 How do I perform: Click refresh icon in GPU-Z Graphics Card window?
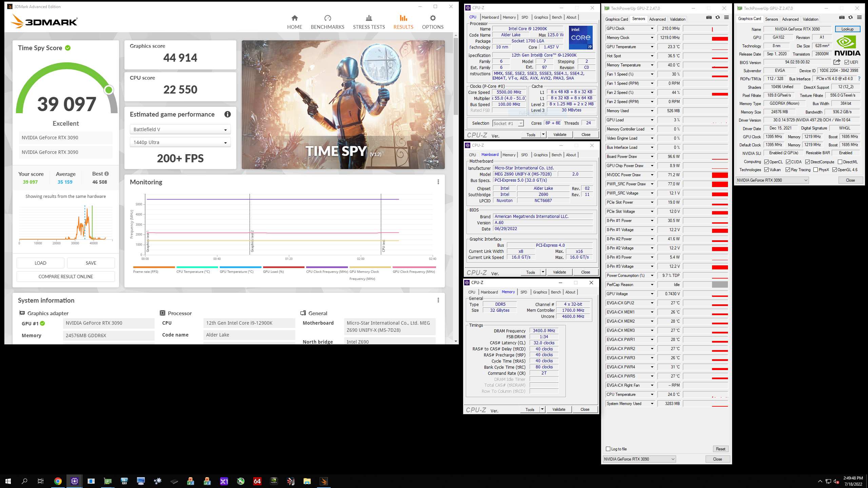[x=850, y=18]
